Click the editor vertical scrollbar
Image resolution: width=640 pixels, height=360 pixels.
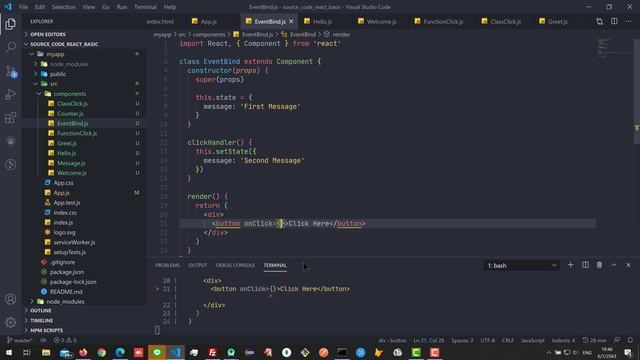[x=637, y=92]
